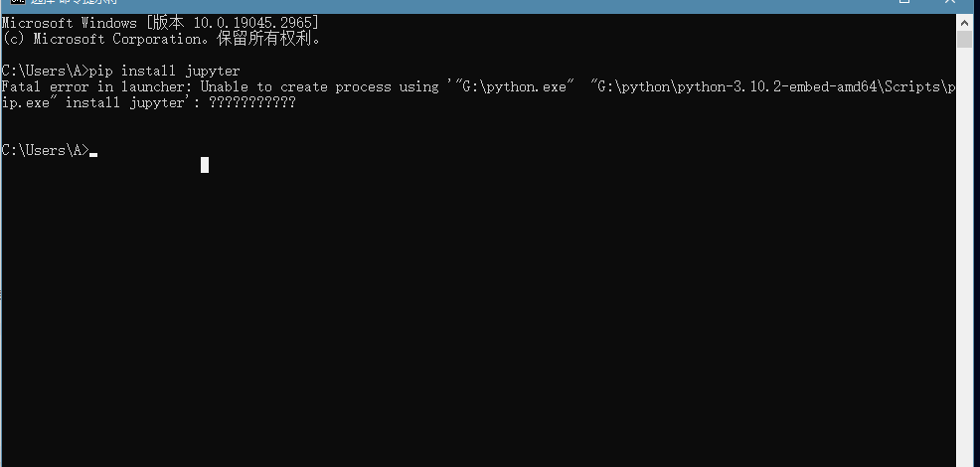Screen dimensions: 980x467
Task: Click the scrollbar up arrow
Action: [x=964, y=22]
